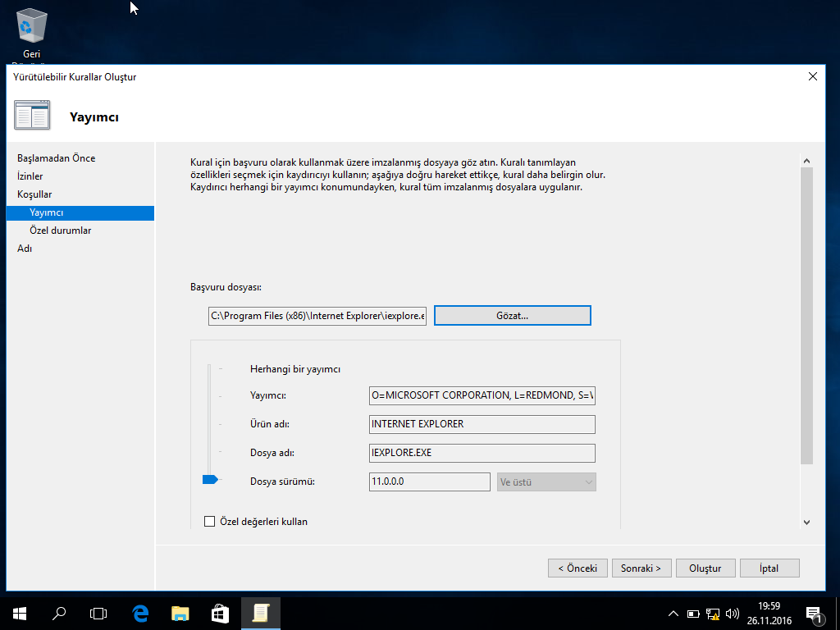Click the volume speaker tray icon
Viewport: 840px width, 630px height.
[x=732, y=613]
